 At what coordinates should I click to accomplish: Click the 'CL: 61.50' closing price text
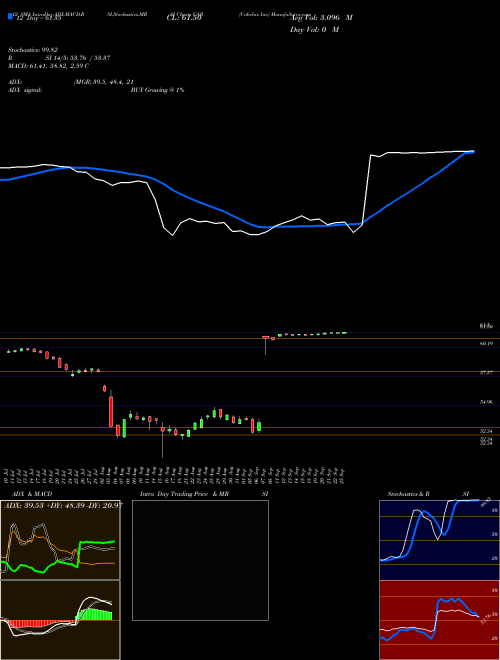tap(184, 18)
